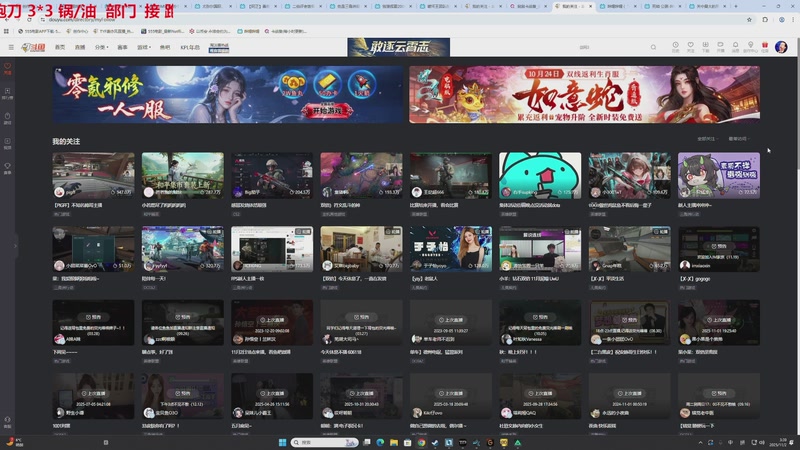Expand the left sidebar with its edge arrow handle

[x=15, y=246]
